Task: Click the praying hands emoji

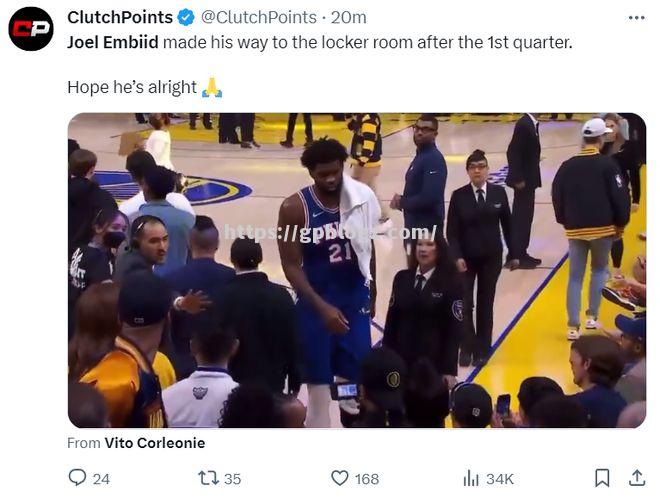Action: [x=212, y=88]
